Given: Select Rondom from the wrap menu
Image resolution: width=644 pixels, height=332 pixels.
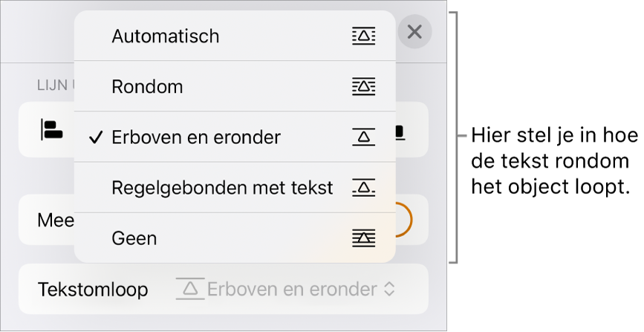Looking at the screenshot, I should 147,87.
